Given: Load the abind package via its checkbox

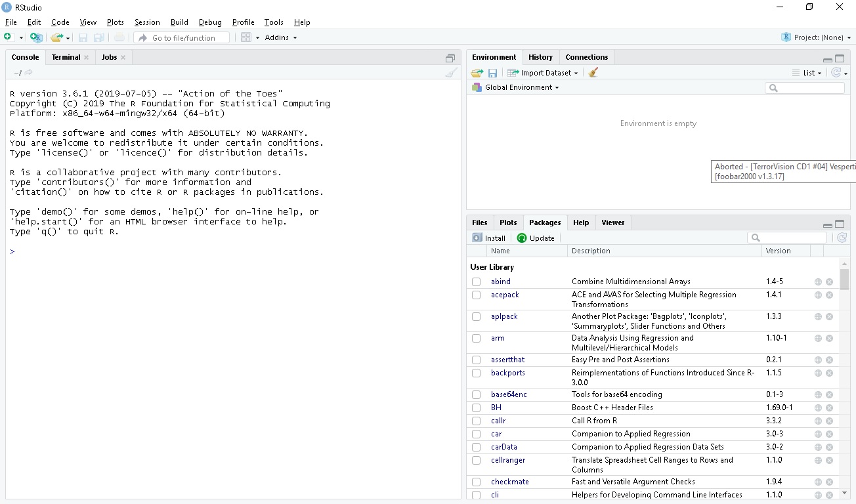Looking at the screenshot, I should click(475, 282).
